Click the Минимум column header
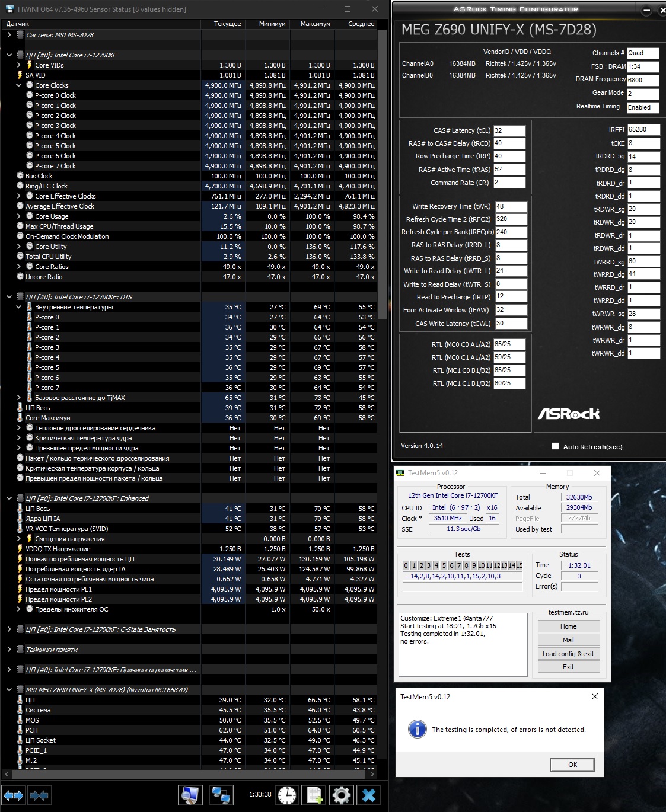666x812 pixels. coord(267,24)
